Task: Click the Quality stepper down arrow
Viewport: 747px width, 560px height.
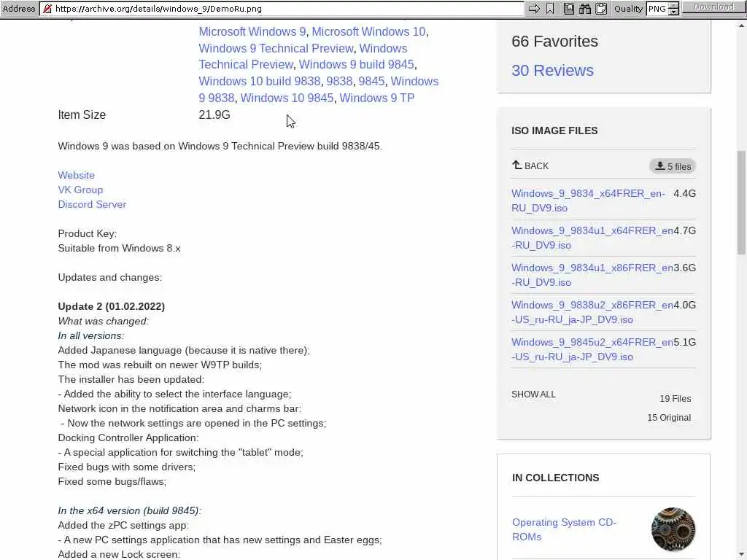Action: tap(673, 12)
